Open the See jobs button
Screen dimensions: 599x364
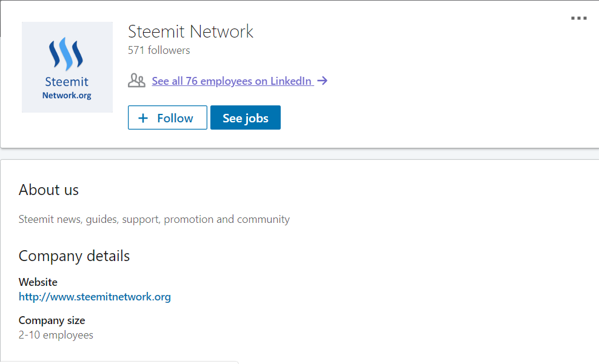[245, 118]
